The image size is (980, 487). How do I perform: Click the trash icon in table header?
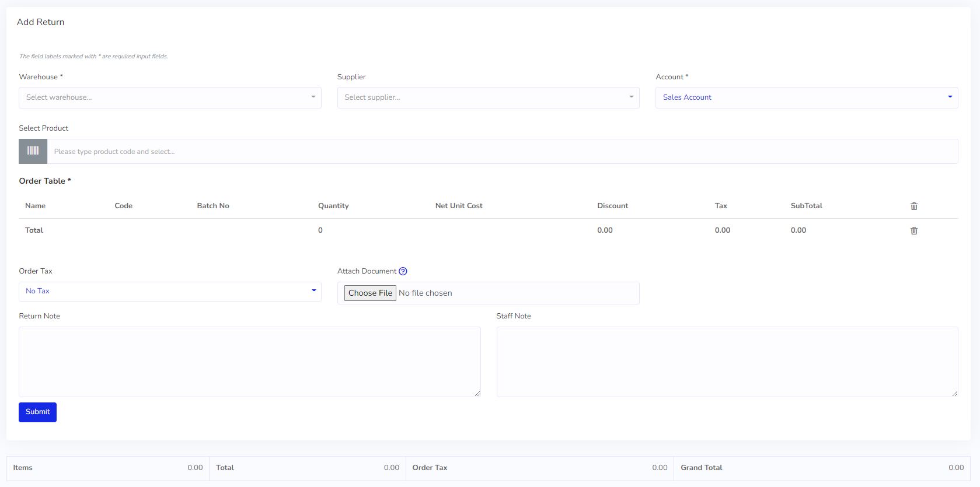(x=913, y=206)
